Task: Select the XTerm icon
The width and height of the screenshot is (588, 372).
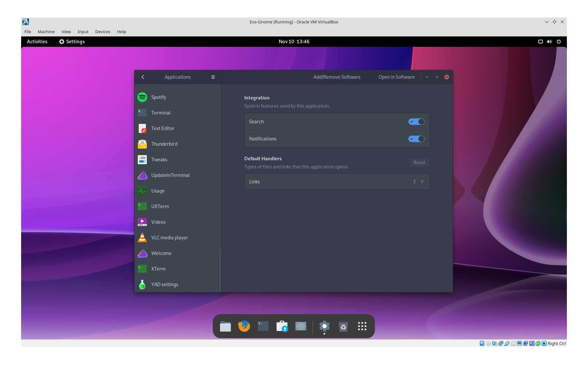Action: tap(142, 269)
